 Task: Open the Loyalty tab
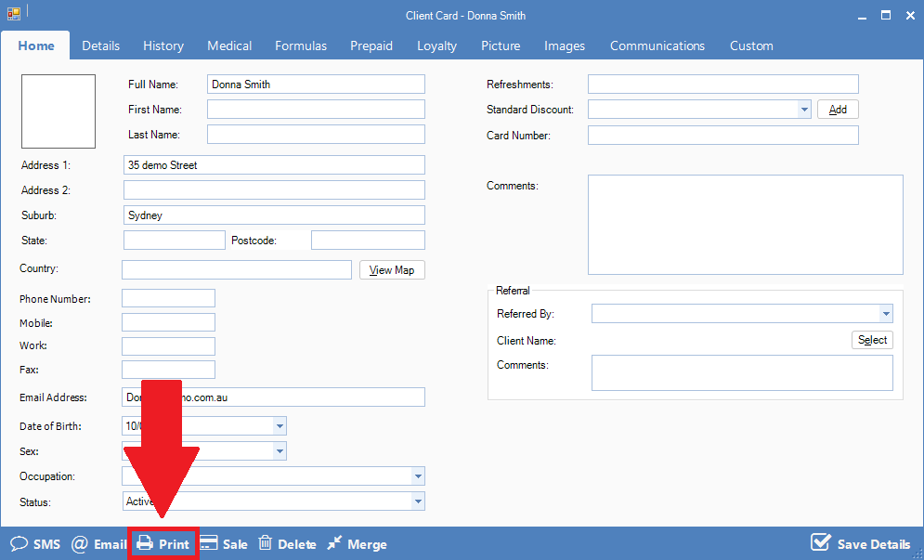[x=436, y=46]
